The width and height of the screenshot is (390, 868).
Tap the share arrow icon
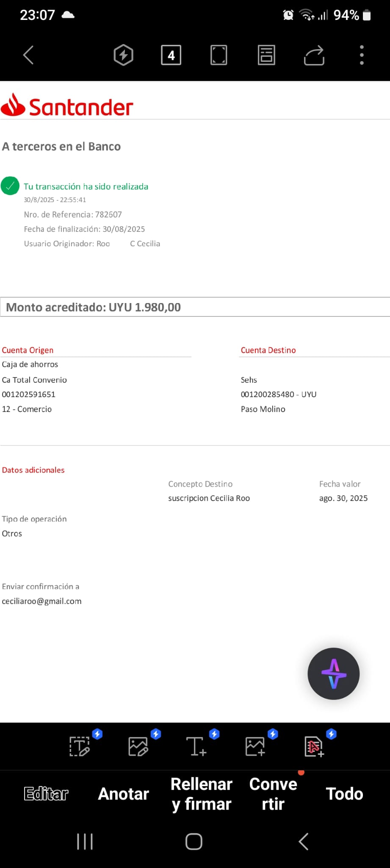[314, 56]
